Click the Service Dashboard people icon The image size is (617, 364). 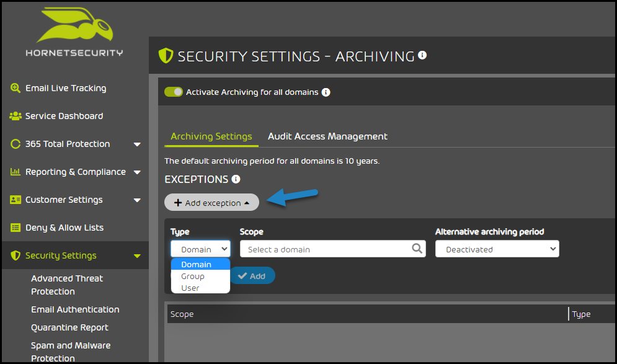pyautogui.click(x=16, y=116)
